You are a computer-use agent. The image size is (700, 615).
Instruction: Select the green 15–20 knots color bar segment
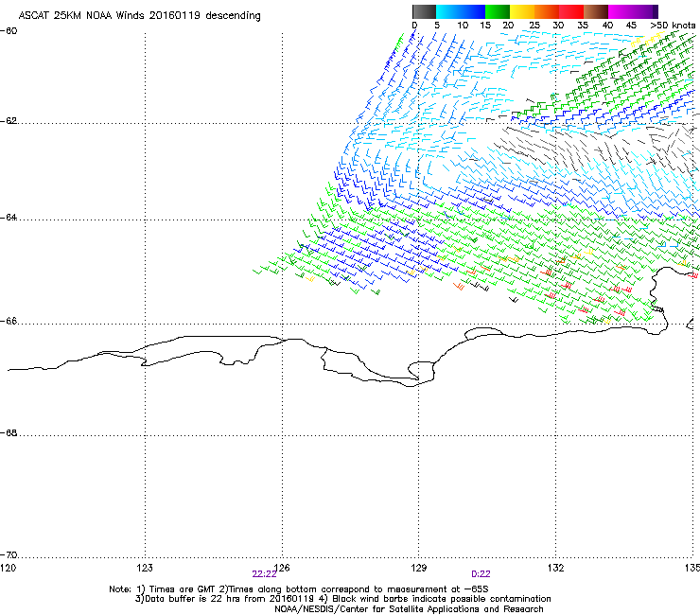tap(498, 11)
